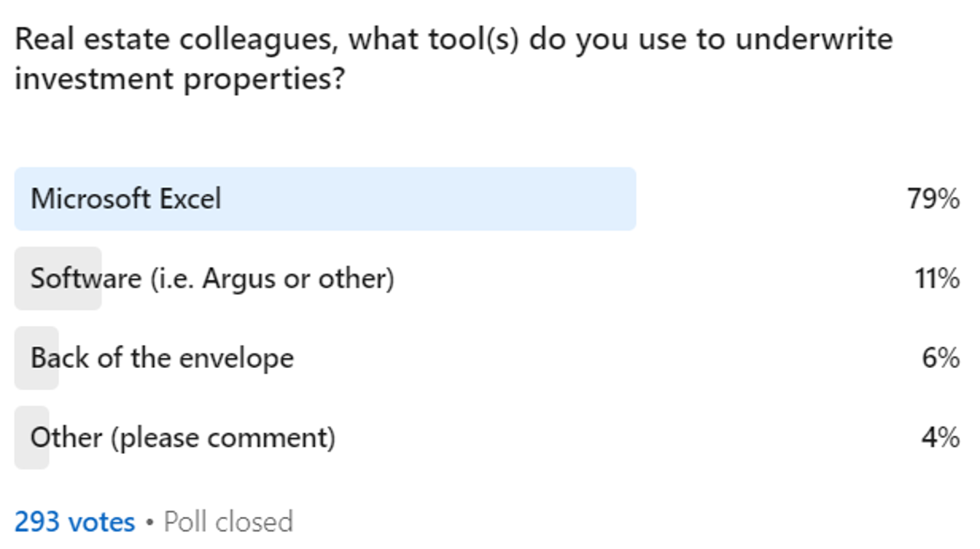
Task: Click the blue Microsoft Excel result bar
Action: [429, 199]
